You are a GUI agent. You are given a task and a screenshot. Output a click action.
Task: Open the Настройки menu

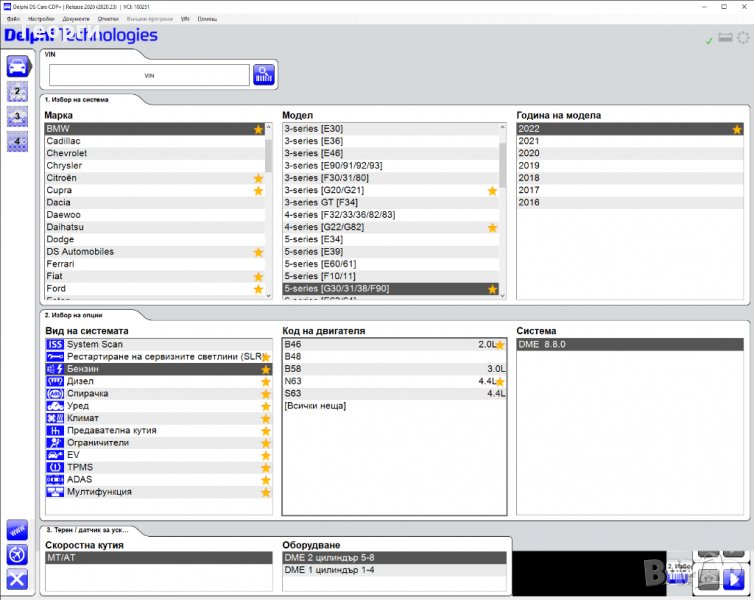point(41,19)
